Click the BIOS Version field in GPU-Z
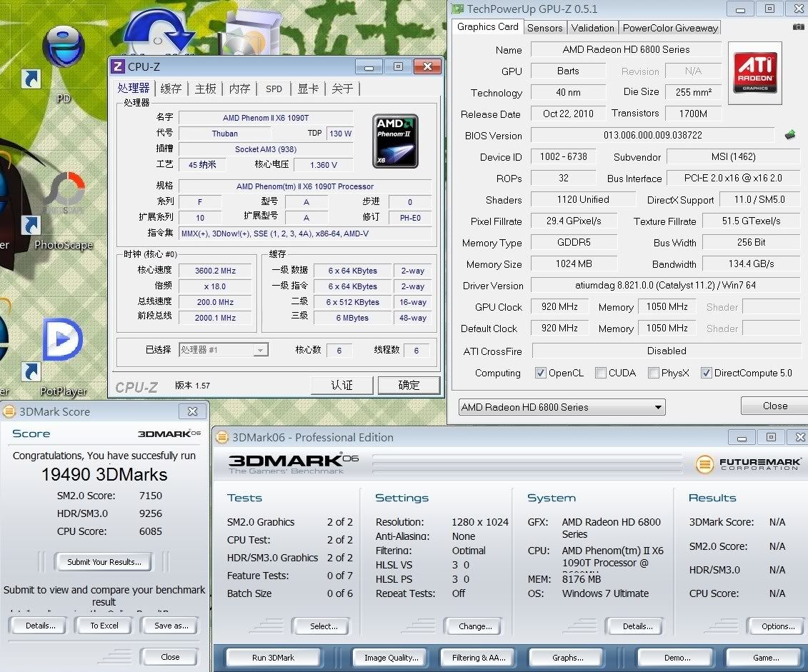The height and width of the screenshot is (672, 808). point(652,135)
